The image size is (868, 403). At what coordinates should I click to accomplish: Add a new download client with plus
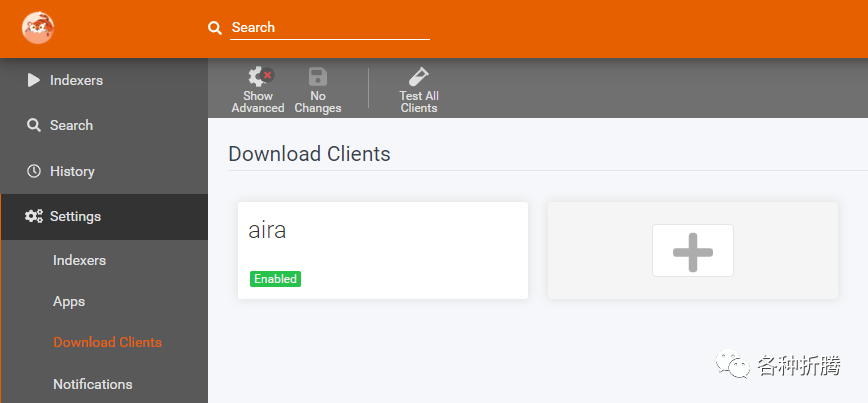693,250
